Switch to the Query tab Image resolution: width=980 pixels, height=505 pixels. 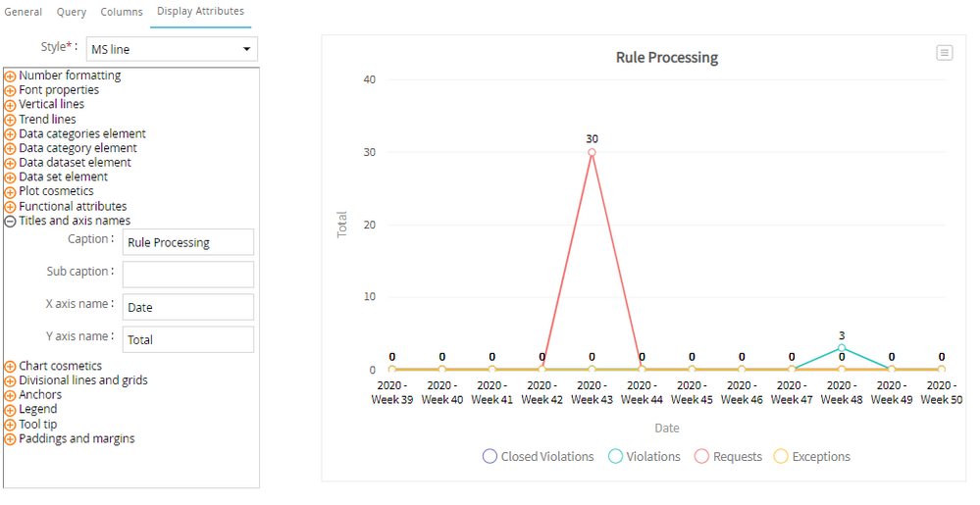[x=71, y=12]
